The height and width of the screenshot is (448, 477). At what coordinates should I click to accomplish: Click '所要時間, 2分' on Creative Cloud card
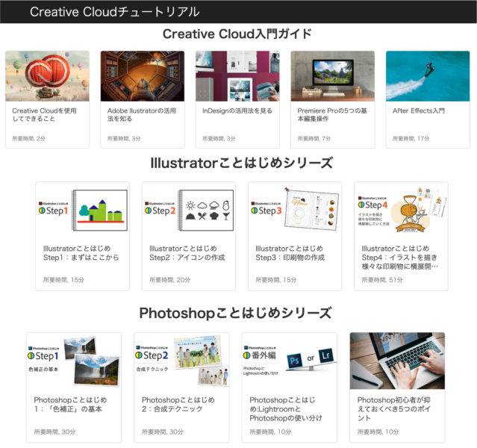[x=29, y=138]
